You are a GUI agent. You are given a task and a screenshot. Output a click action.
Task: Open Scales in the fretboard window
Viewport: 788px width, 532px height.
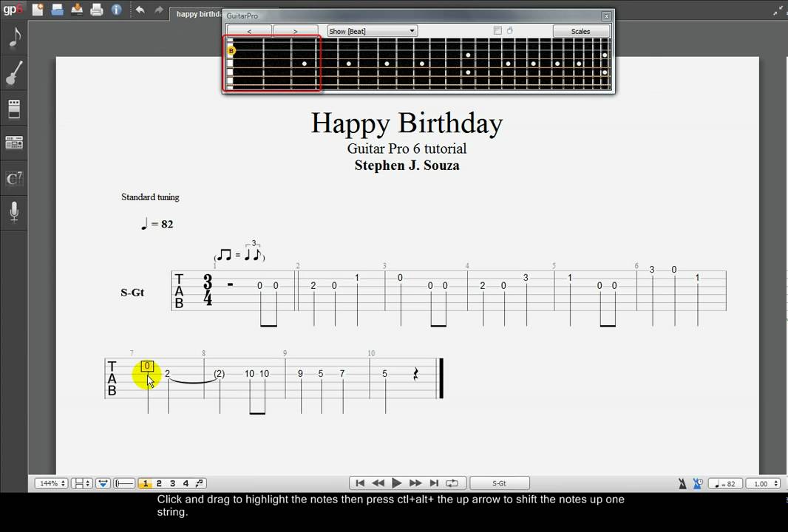(580, 31)
